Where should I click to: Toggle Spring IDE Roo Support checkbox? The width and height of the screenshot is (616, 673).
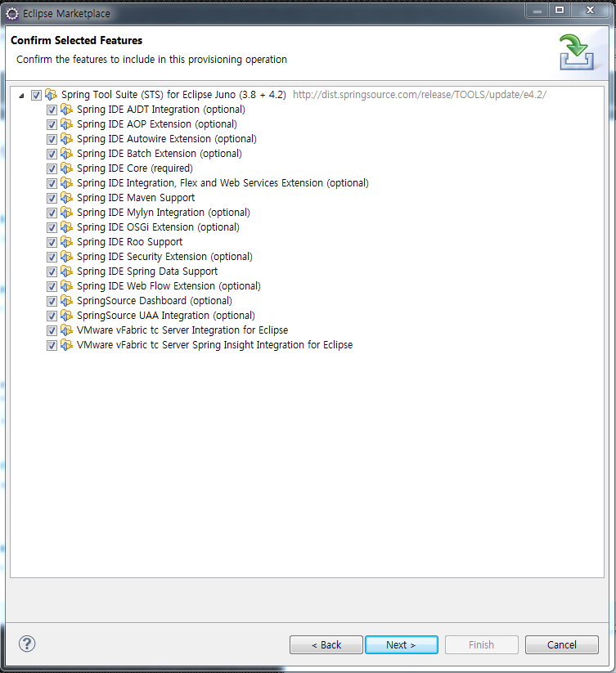[x=52, y=243]
